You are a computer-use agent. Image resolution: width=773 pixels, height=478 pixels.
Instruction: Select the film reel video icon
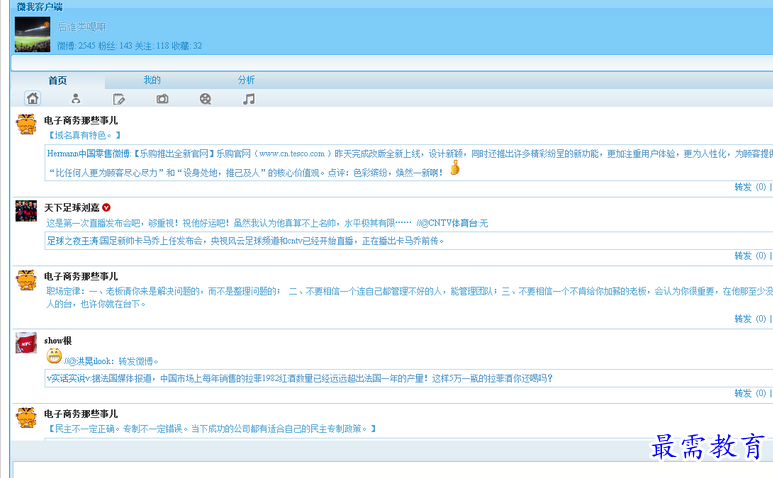[x=205, y=99]
